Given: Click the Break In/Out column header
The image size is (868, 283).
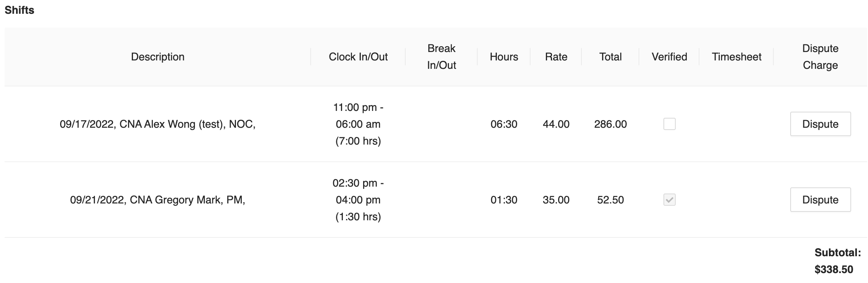Looking at the screenshot, I should 441,57.
